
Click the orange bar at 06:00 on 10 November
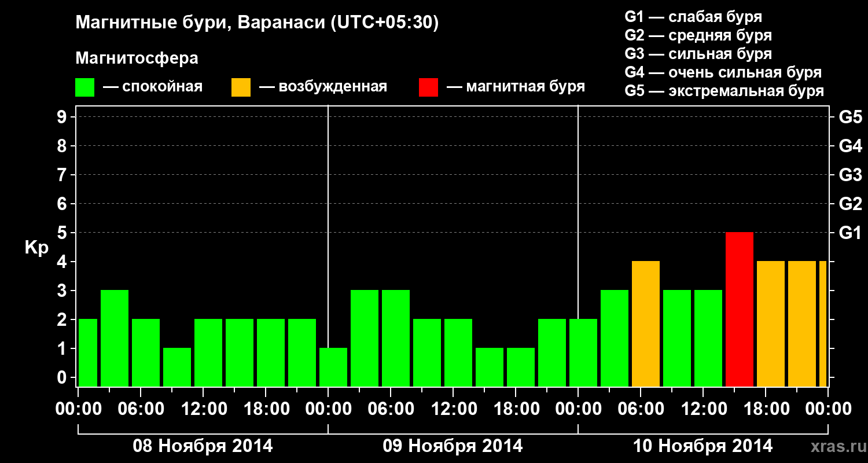pyautogui.click(x=646, y=324)
